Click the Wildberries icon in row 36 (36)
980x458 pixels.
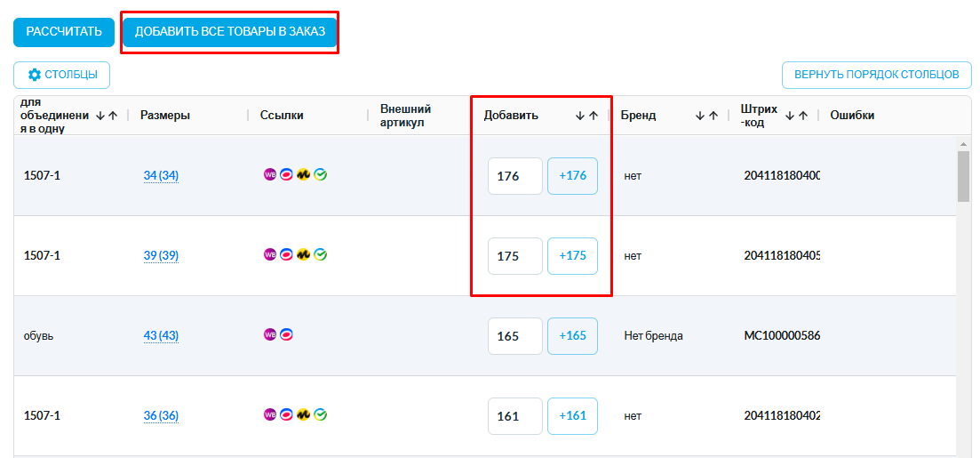[270, 414]
